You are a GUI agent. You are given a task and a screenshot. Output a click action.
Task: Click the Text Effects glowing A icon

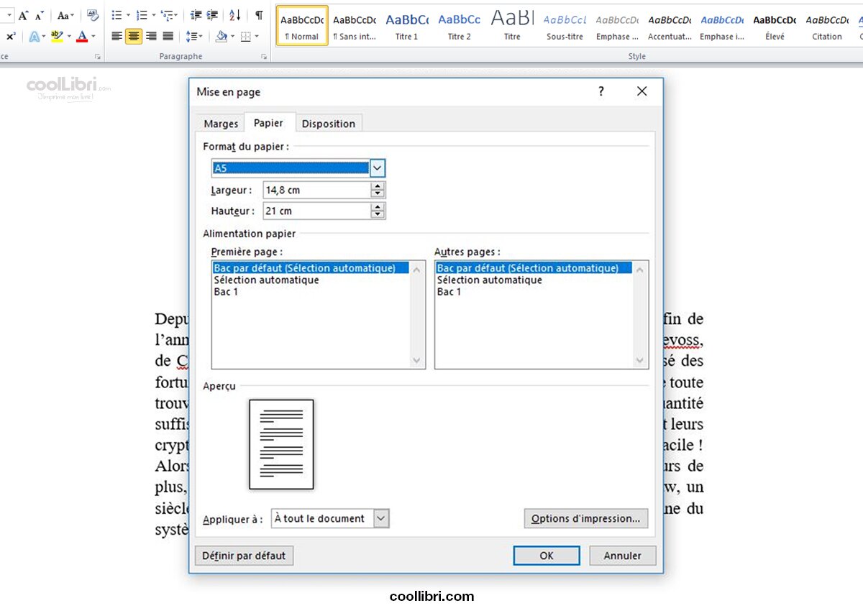(34, 36)
